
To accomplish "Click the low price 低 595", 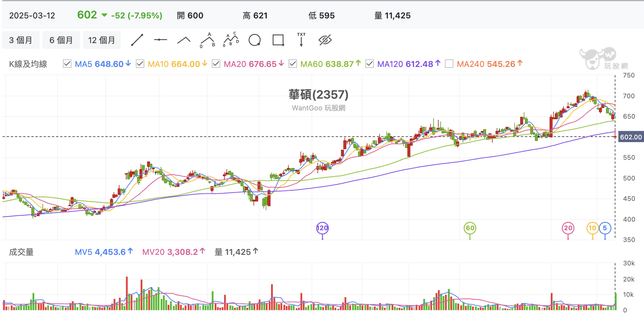I will coord(322,16).
